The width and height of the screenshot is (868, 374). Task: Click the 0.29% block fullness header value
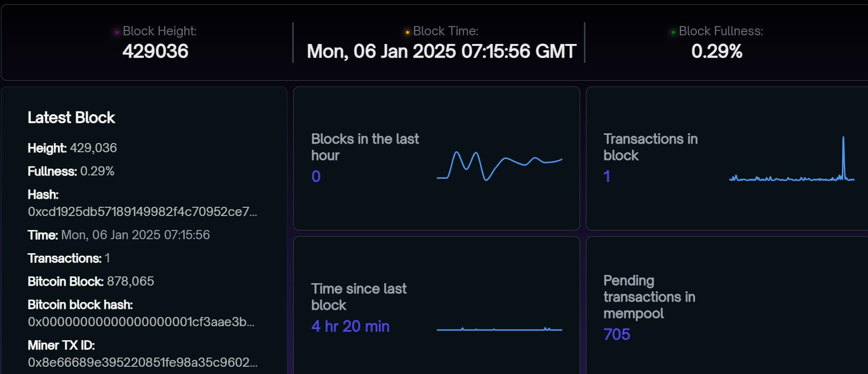pyautogui.click(x=717, y=51)
